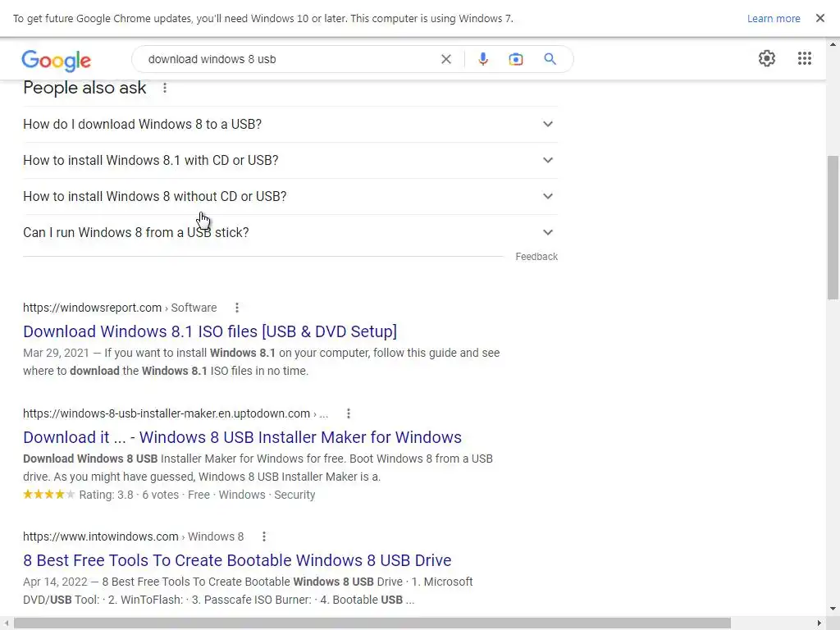Screen dimensions: 840x630
Task: Click the "Apr 14, 2022" snippet text
Action: (55, 582)
